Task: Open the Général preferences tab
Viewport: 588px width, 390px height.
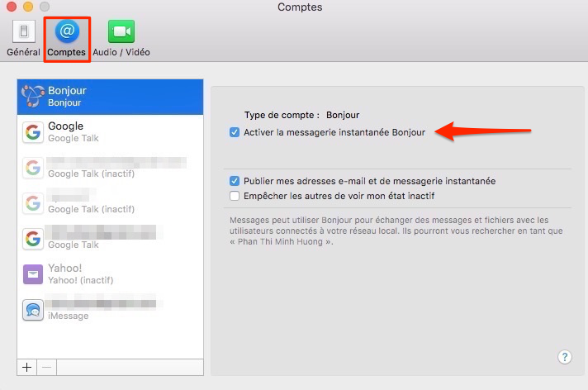Action: [23, 39]
